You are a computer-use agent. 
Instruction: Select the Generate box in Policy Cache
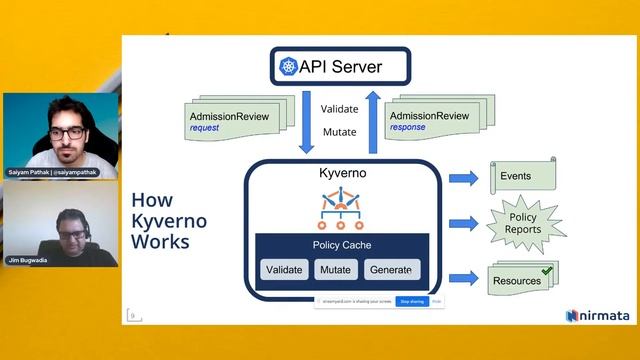(392, 270)
